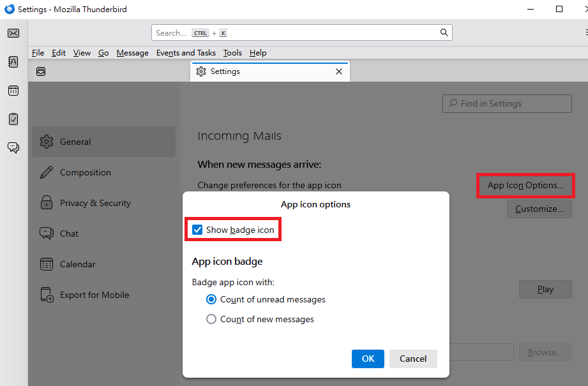
Task: Open Tasks space icon with checkmark
Action: [13, 119]
